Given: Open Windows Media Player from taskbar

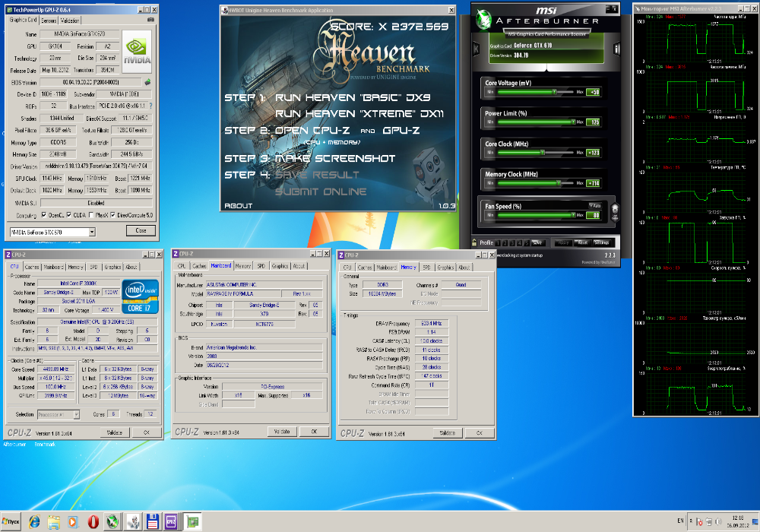Looking at the screenshot, I should [73, 522].
